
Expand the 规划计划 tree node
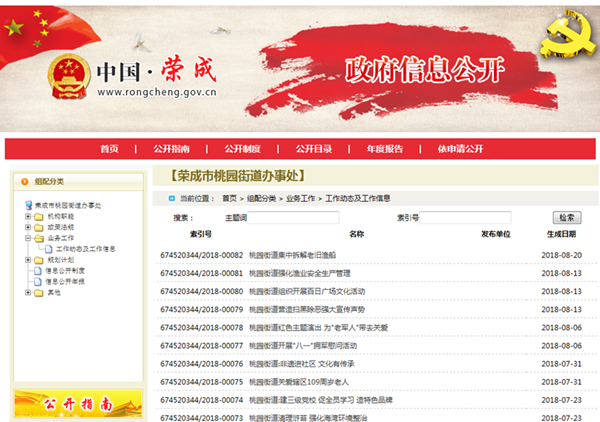tap(27, 259)
